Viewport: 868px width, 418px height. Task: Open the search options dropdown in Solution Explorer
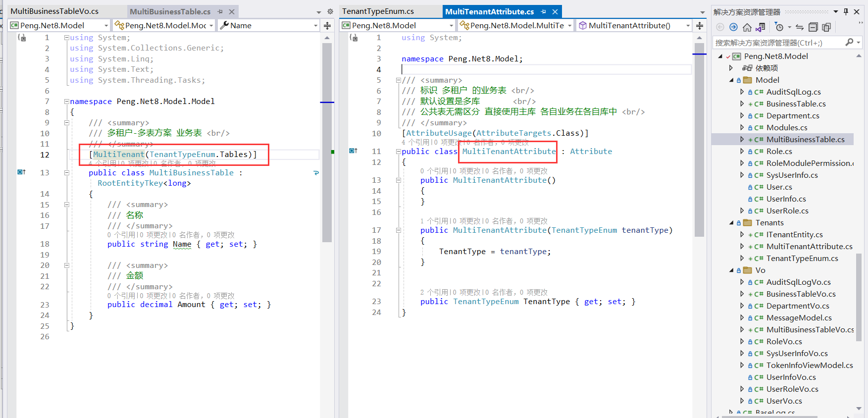click(859, 43)
